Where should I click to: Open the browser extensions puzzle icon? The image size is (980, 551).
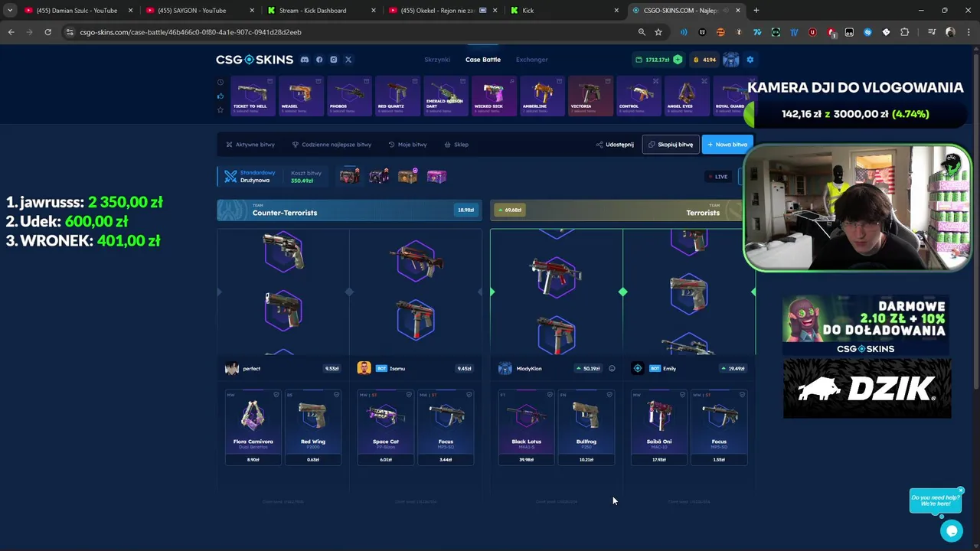coord(904,32)
